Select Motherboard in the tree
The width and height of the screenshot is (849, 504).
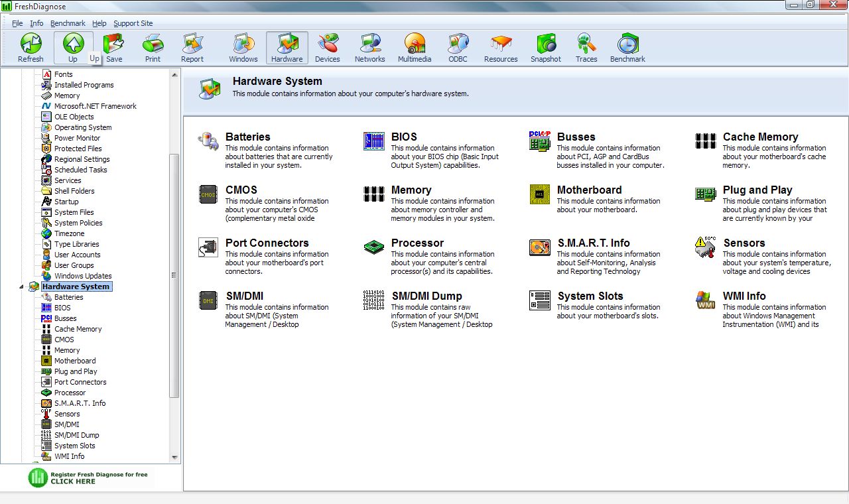click(75, 361)
